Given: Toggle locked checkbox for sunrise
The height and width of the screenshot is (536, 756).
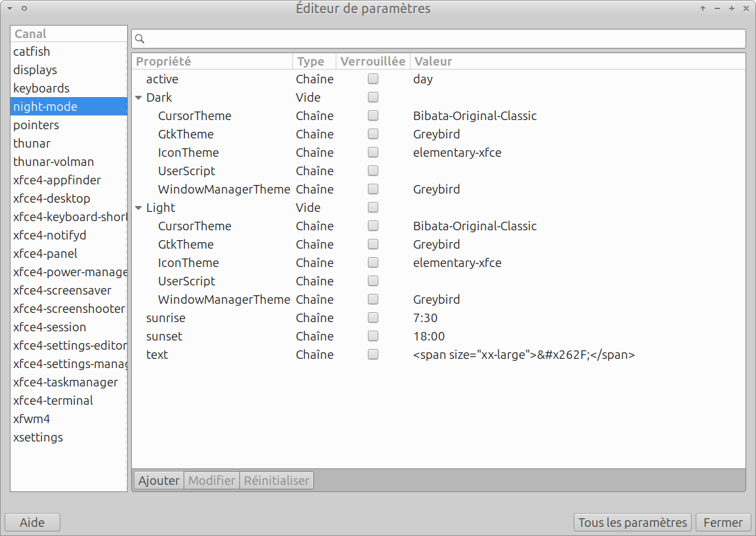Looking at the screenshot, I should 372,318.
